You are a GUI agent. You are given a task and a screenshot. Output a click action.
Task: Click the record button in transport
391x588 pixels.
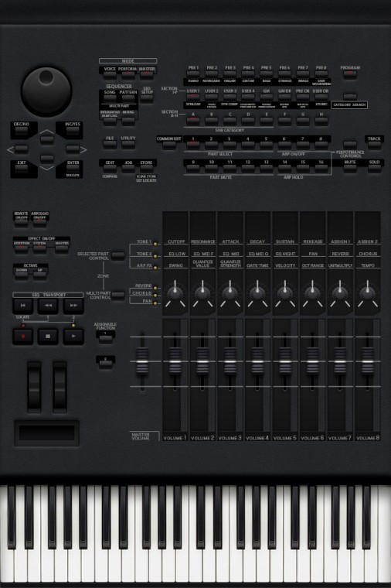pyautogui.click(x=23, y=337)
